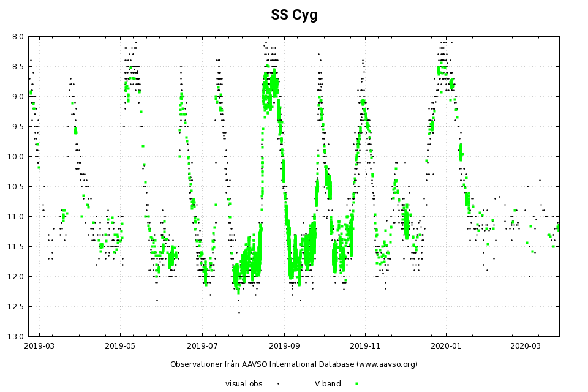Image resolution: width=588 pixels, height=392 pixels.
Task: Click the 10.0 magnitude y-axis label
Action: (15, 157)
